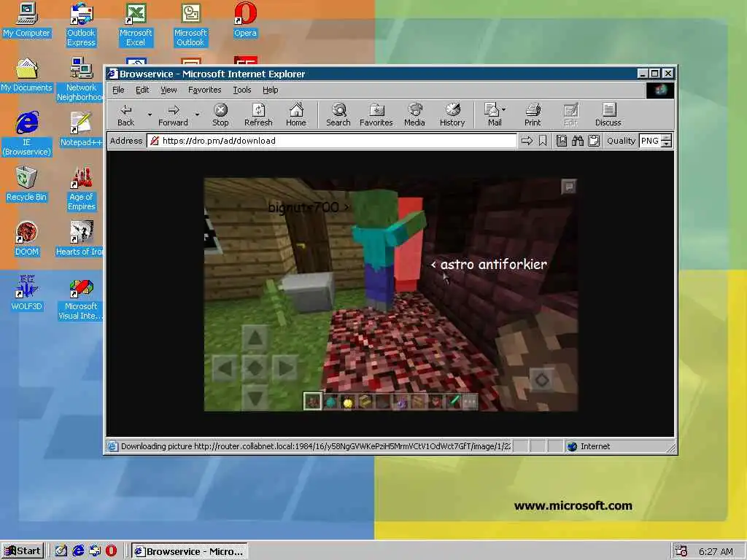Select the green sword hotbar slot

452,402
